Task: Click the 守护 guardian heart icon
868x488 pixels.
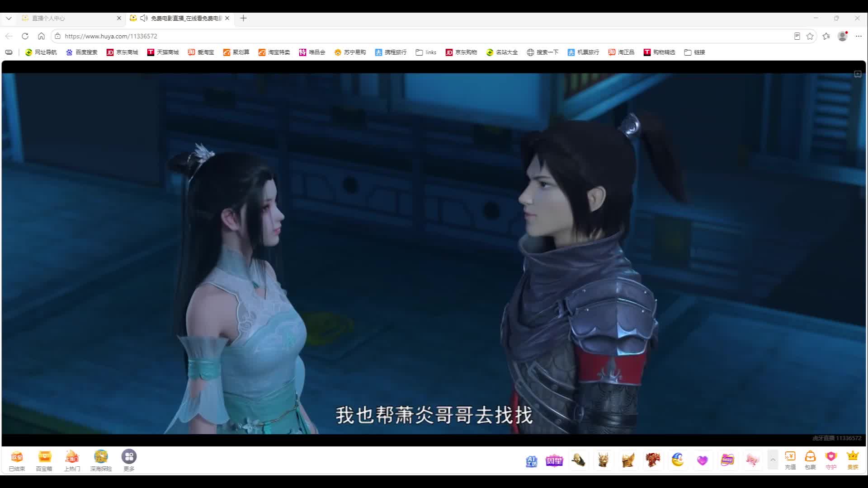Action: (x=831, y=460)
